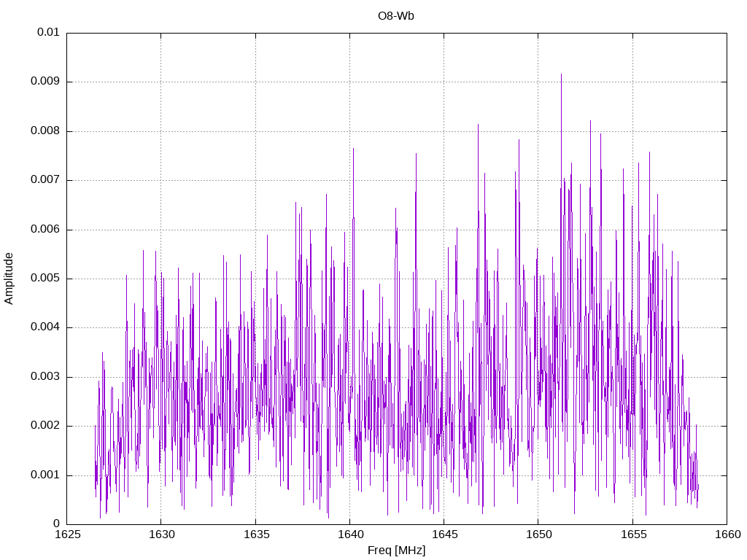The height and width of the screenshot is (560, 747).
Task: Click the 1660 x-axis tick label
Action: coord(728,534)
